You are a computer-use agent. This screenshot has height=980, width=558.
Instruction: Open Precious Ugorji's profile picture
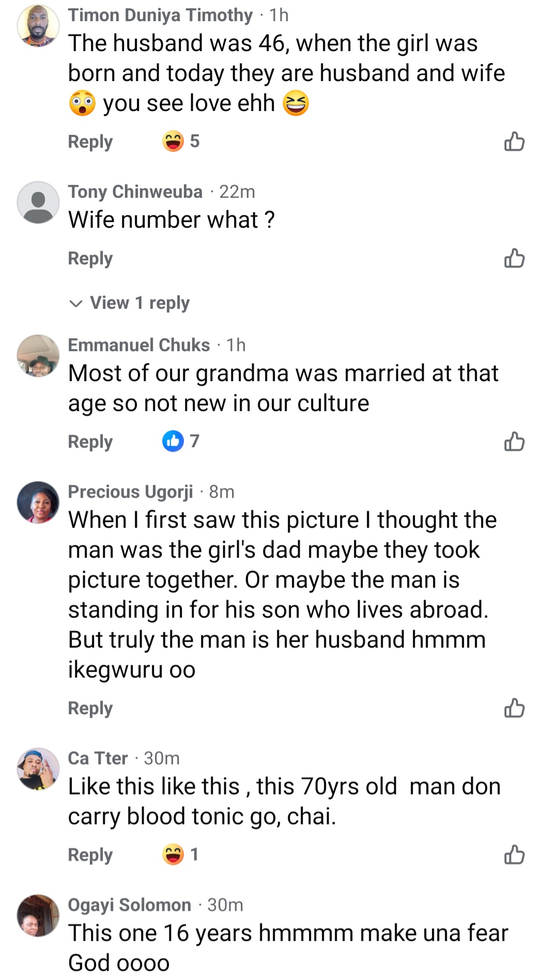click(x=38, y=502)
